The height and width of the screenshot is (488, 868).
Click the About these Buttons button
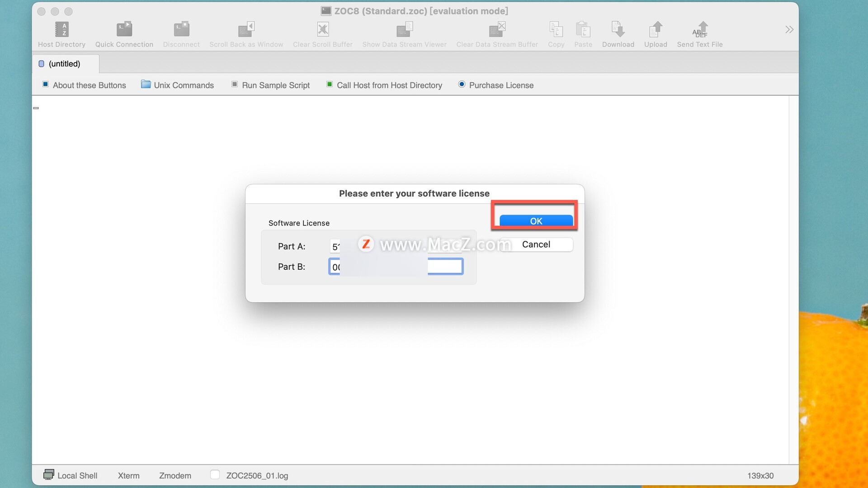84,85
